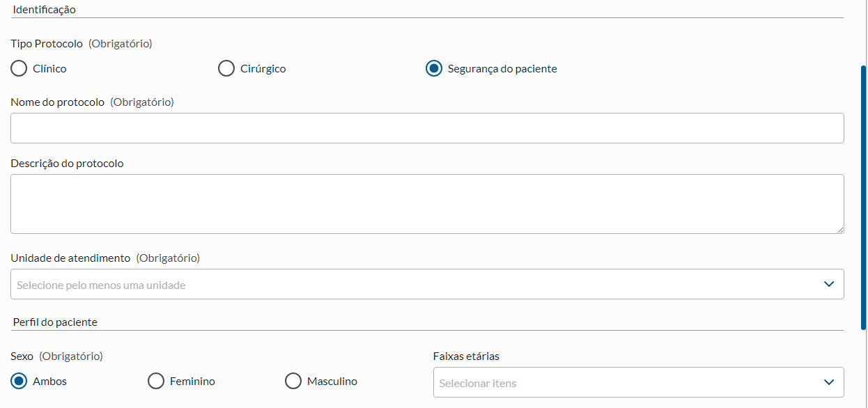Screen dimensions: 868x408
Task: Click the 'Faixas etárias' label
Action: click(x=466, y=356)
